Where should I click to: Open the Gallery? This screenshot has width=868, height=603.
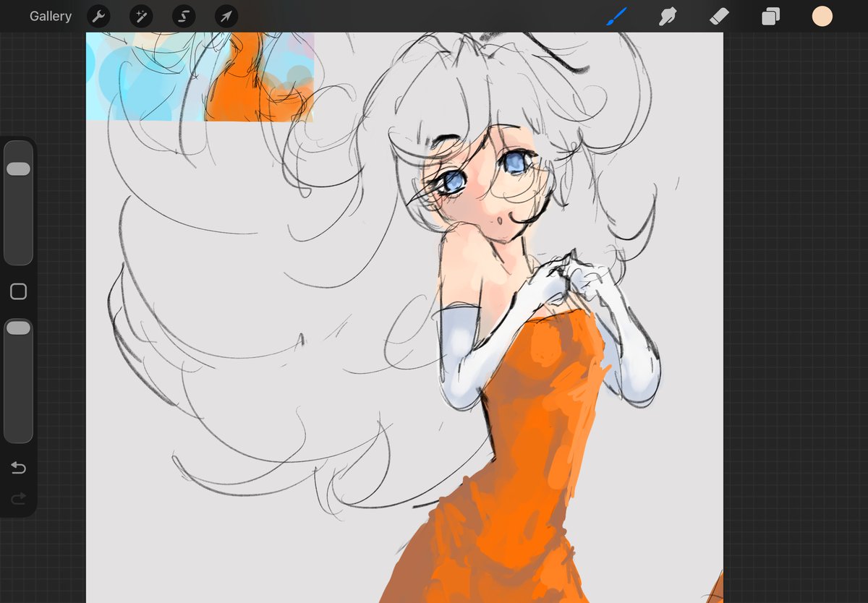51,16
